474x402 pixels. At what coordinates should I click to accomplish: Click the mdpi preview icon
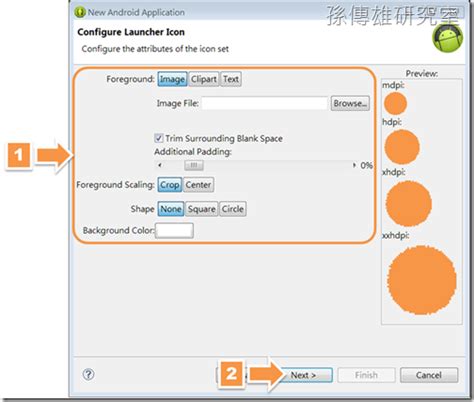point(395,103)
